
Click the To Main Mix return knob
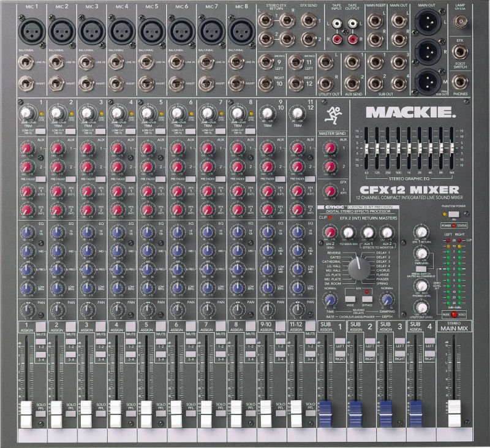pyautogui.click(x=348, y=232)
